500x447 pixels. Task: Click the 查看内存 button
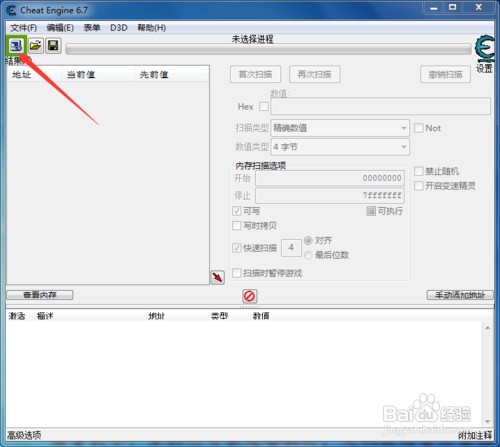click(40, 295)
